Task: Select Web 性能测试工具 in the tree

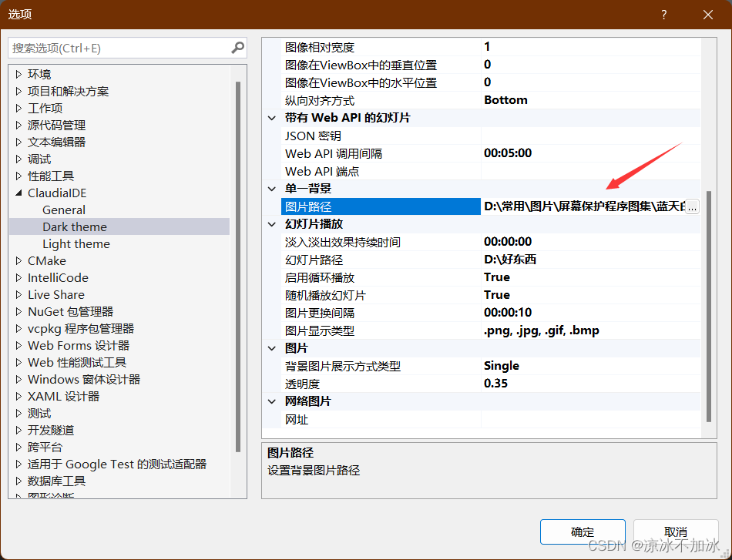Action: coord(77,363)
